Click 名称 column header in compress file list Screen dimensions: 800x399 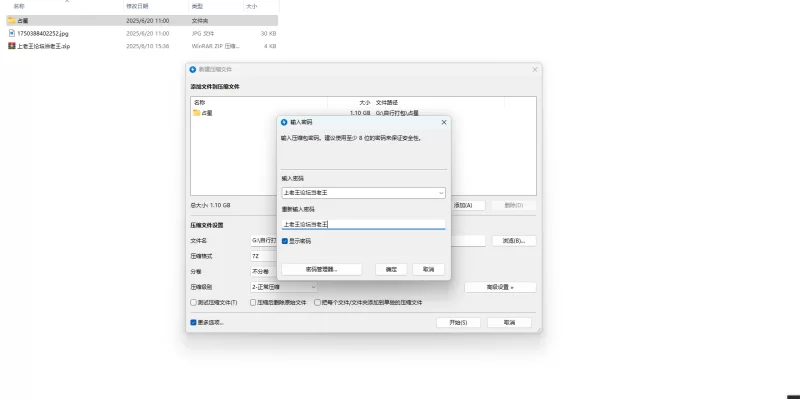click(x=199, y=103)
